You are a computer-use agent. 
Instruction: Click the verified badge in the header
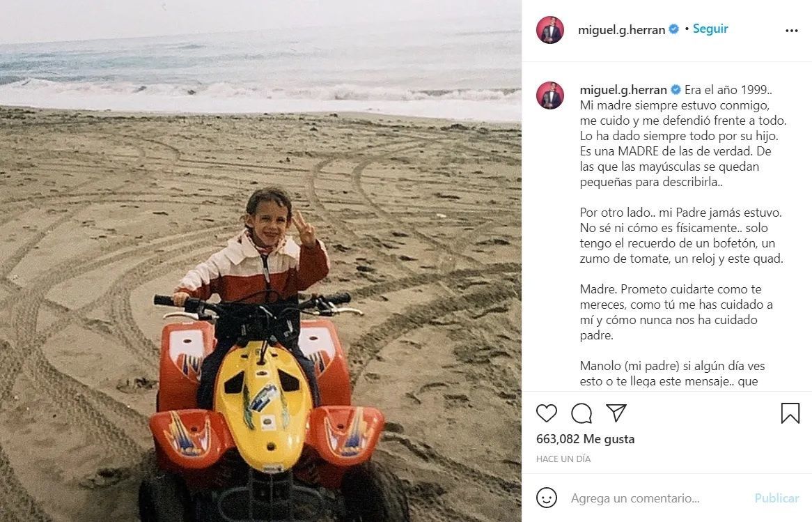674,29
